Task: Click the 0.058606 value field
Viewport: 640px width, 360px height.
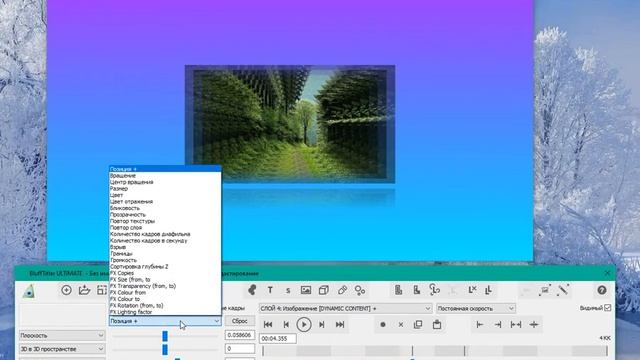Action: click(x=240, y=335)
